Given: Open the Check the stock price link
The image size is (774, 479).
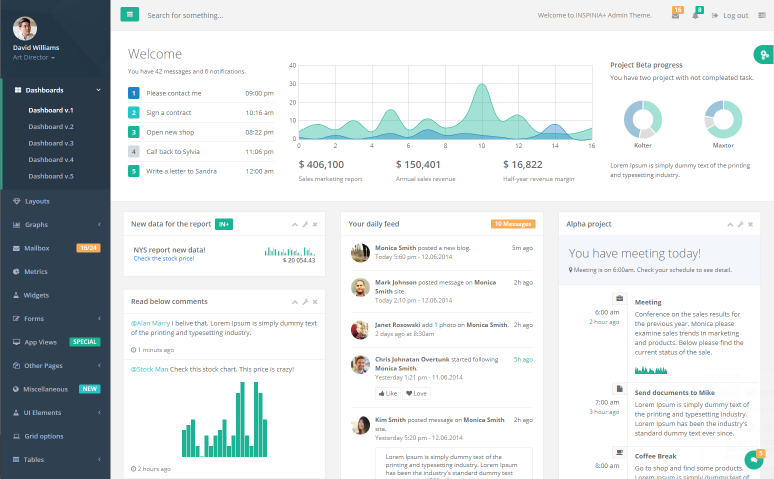Looking at the screenshot, I should (163, 259).
